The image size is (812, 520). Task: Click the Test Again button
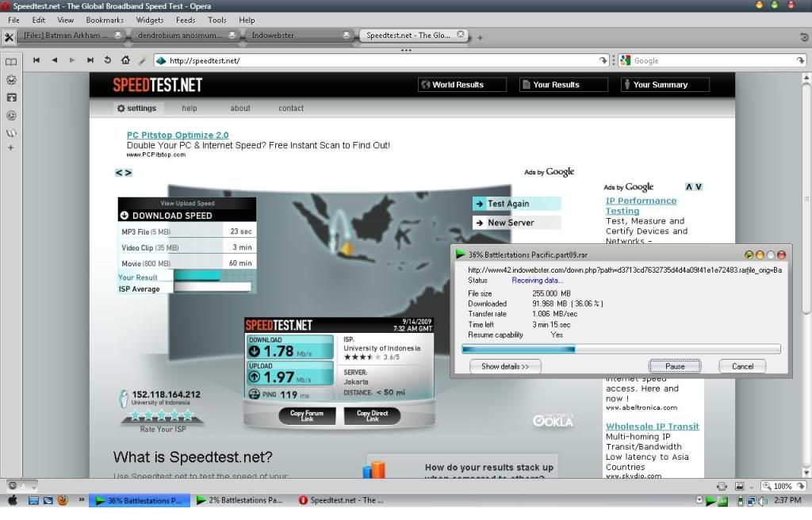coord(516,204)
